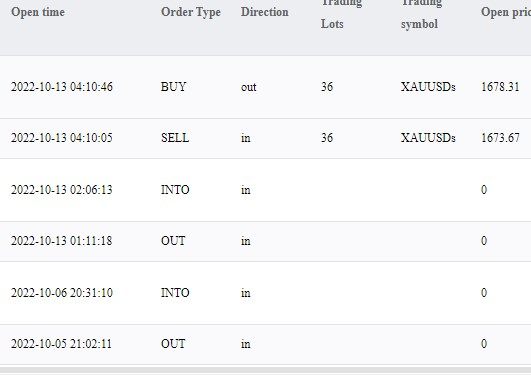This screenshot has height=384, width=531.
Task: Click XAUUSDs symbol in the BUY row
Action: (x=428, y=87)
